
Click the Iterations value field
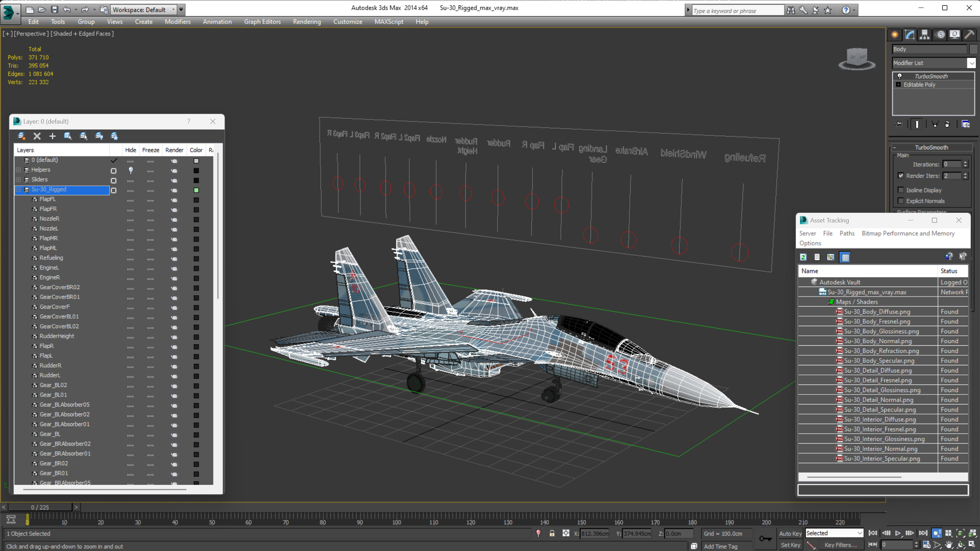pos(952,164)
